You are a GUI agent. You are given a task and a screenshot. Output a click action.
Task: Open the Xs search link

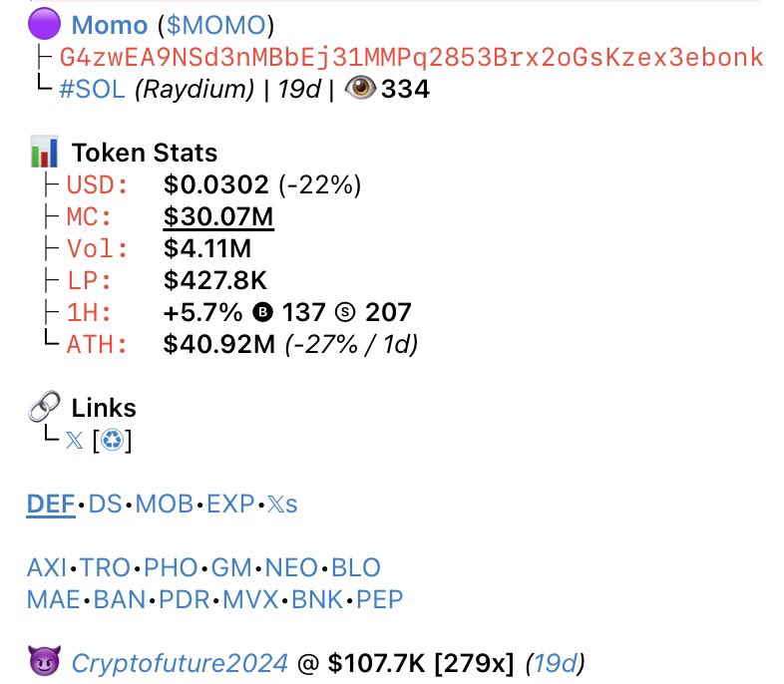[282, 505]
